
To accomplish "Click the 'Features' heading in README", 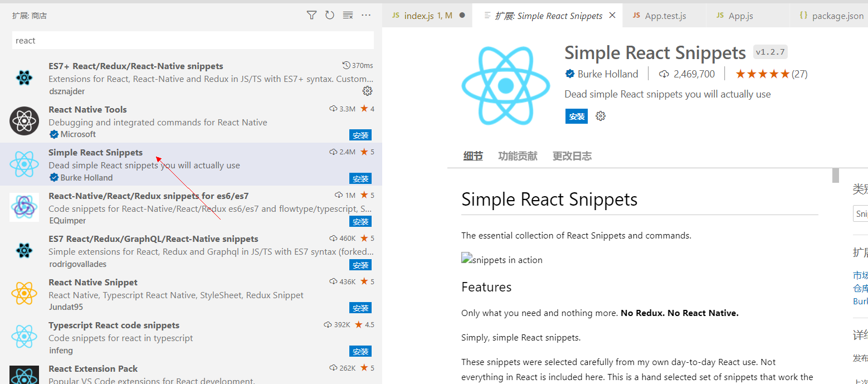I will click(486, 287).
